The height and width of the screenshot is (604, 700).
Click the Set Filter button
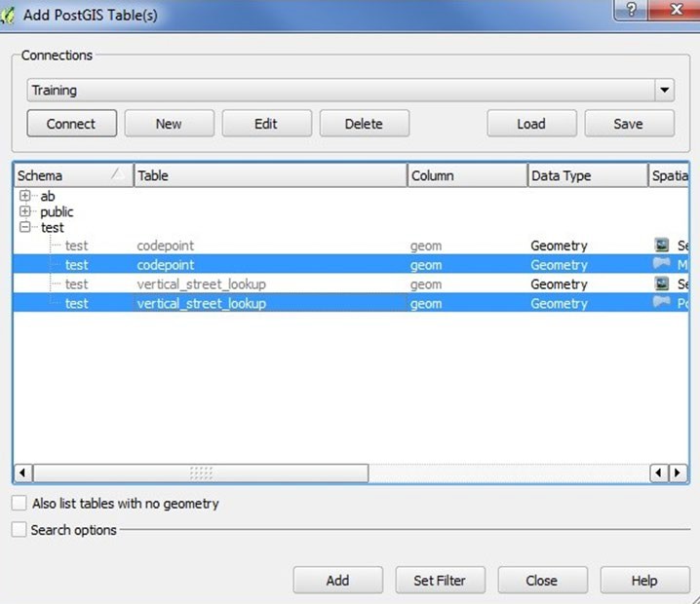(440, 580)
